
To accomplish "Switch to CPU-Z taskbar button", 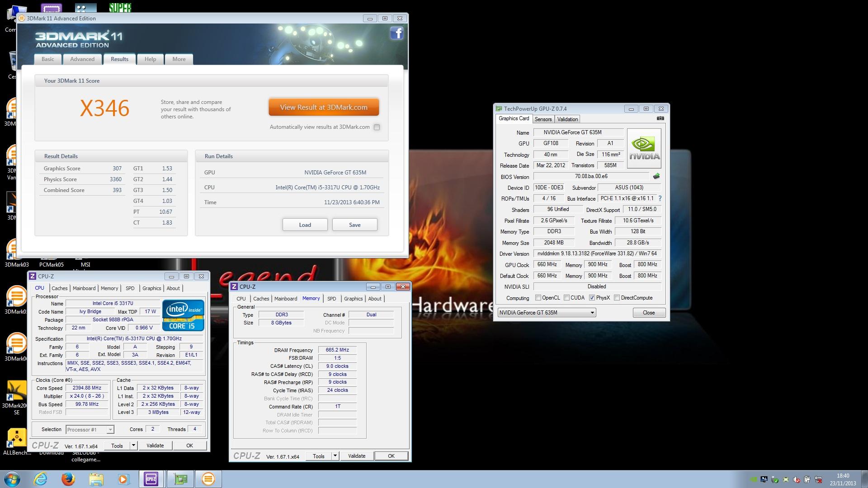I will pyautogui.click(x=151, y=479).
